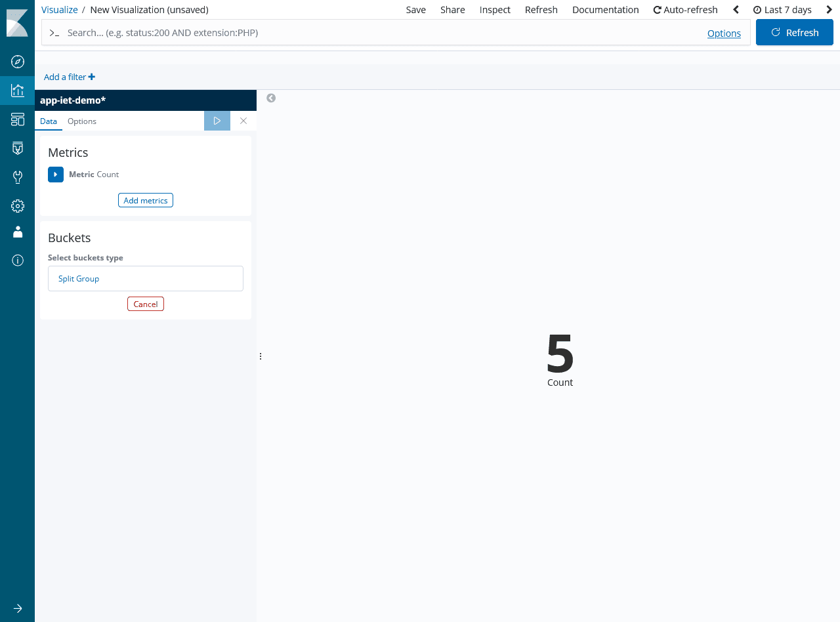Open Dev Tools via the wrench icon

pyautogui.click(x=18, y=177)
